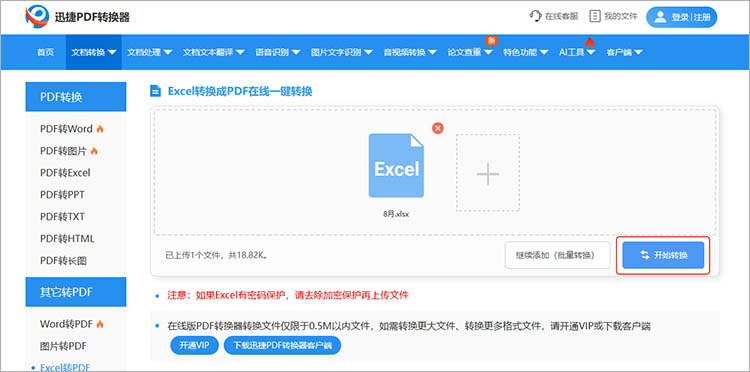Image resolution: width=750 pixels, height=372 pixels.
Task: Remove 8月.xlsx with the red X icon
Action: pos(438,128)
